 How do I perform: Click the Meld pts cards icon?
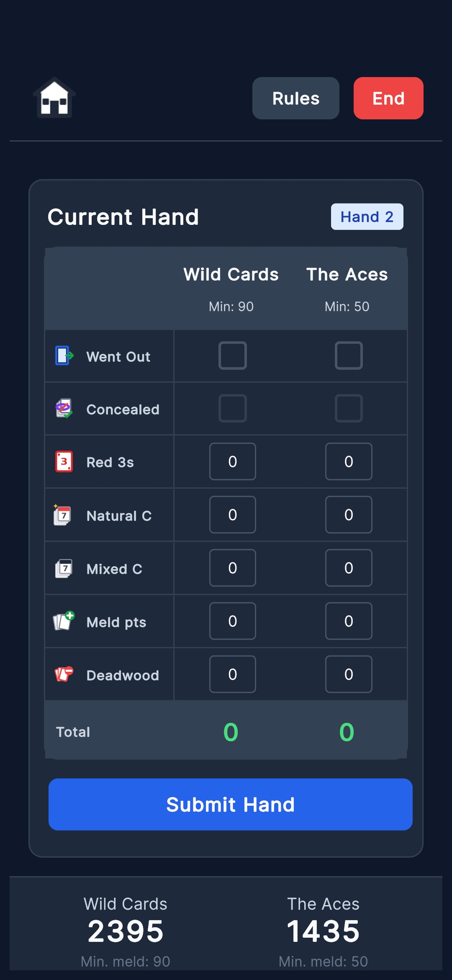[x=64, y=621]
